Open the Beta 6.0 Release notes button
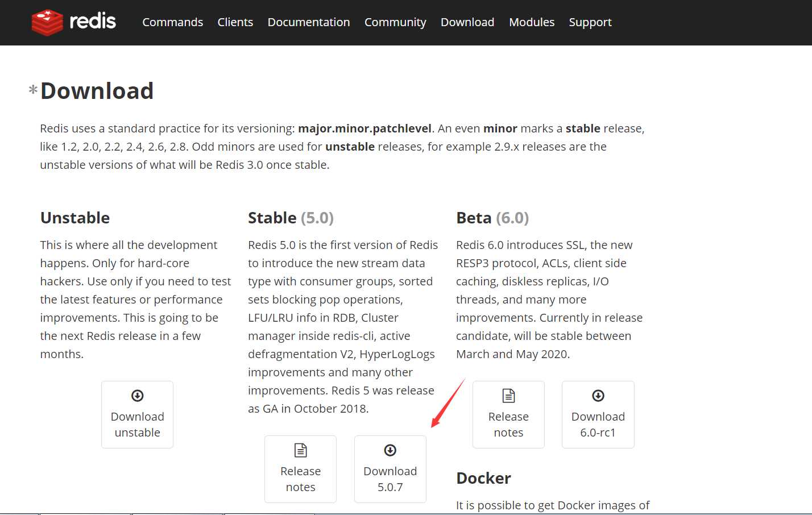Screen dimensions: 812x515 (x=508, y=414)
